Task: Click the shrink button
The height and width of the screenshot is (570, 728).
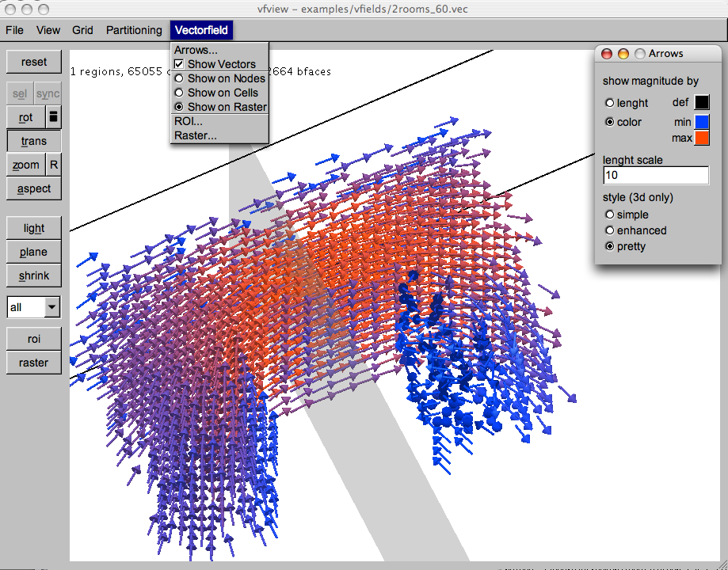Action: (x=34, y=275)
